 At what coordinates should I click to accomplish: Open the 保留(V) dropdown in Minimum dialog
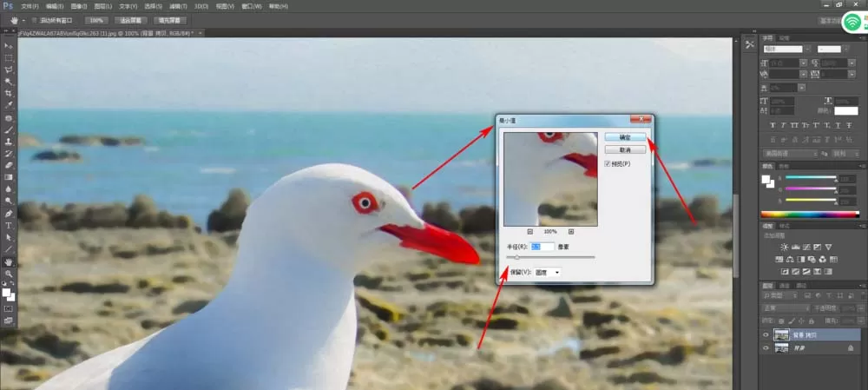548,272
